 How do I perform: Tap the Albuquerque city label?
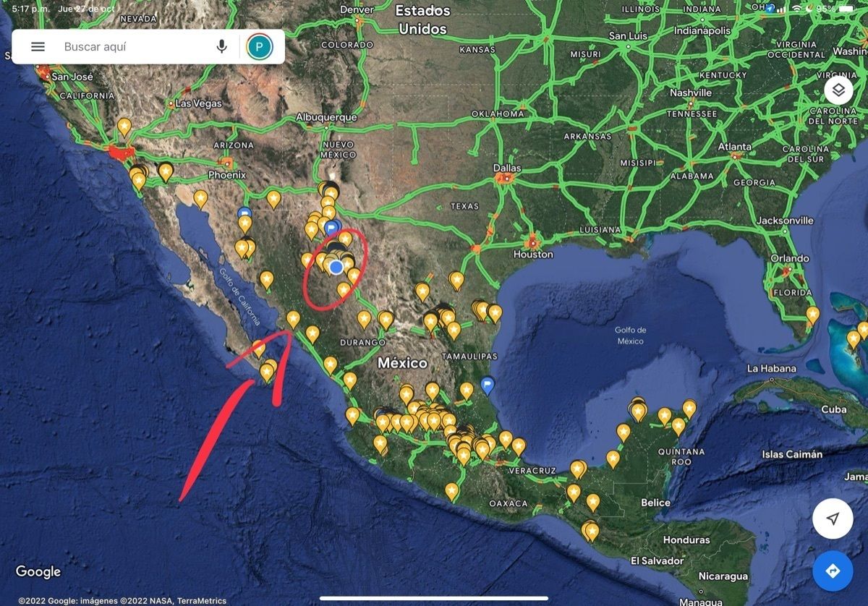[327, 117]
